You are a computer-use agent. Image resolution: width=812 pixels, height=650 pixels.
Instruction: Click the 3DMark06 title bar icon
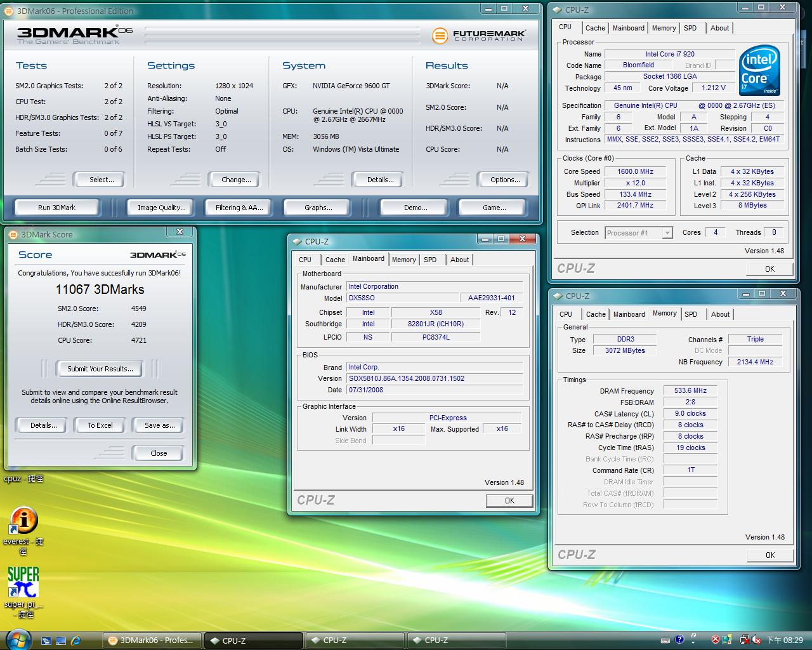9,11
